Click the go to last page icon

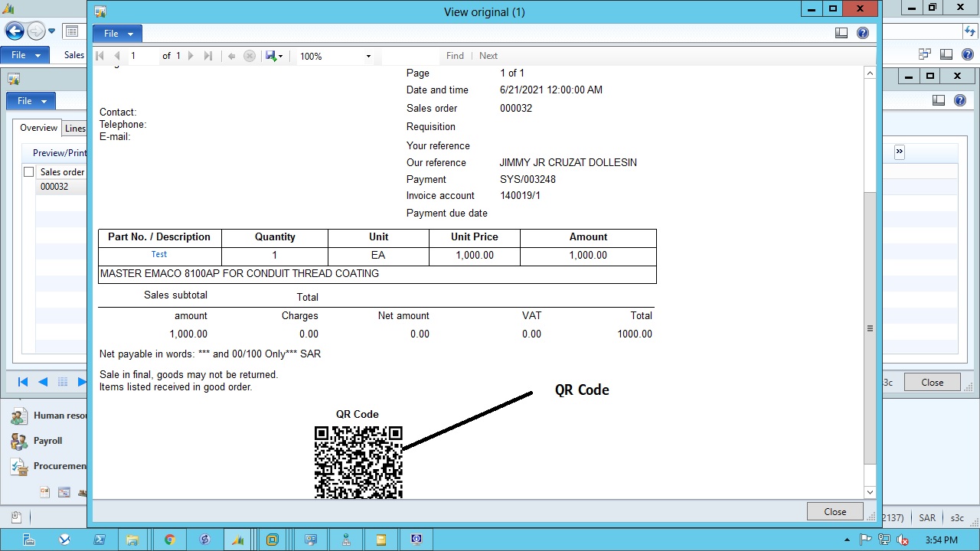pyautogui.click(x=207, y=55)
